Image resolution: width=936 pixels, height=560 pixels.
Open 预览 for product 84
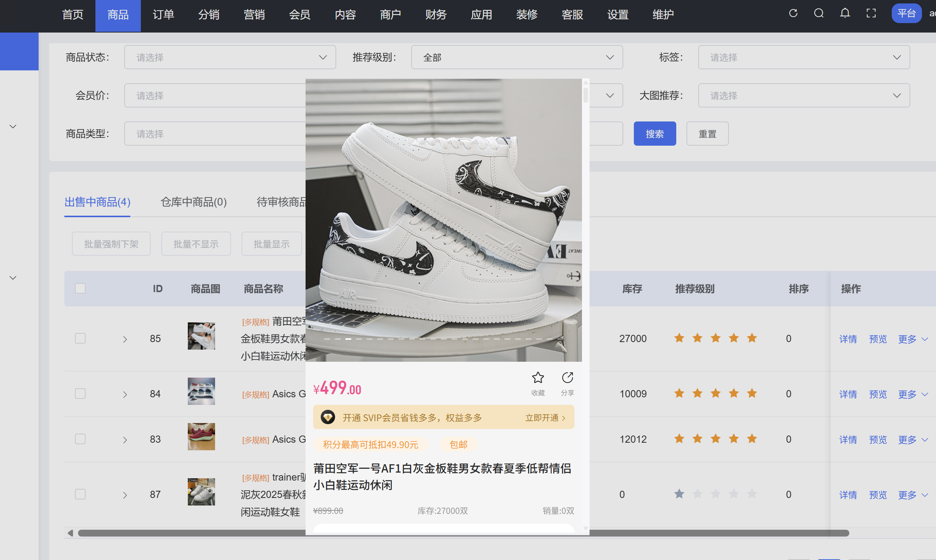click(x=878, y=394)
